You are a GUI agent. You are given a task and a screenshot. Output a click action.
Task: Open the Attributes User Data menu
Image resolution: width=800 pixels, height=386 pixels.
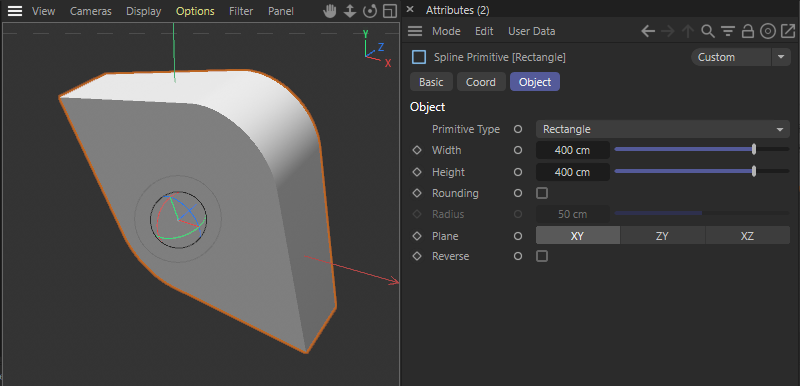(531, 31)
